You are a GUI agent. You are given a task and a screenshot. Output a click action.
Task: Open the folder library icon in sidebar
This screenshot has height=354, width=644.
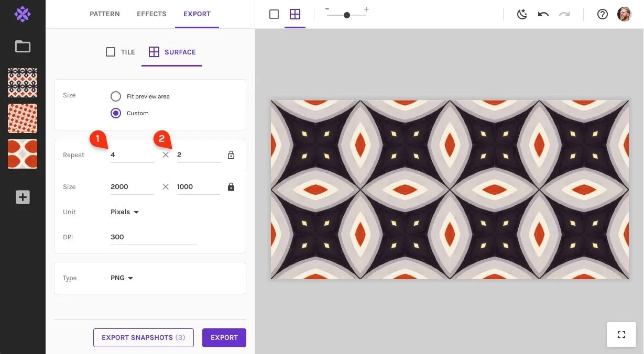pyautogui.click(x=23, y=47)
